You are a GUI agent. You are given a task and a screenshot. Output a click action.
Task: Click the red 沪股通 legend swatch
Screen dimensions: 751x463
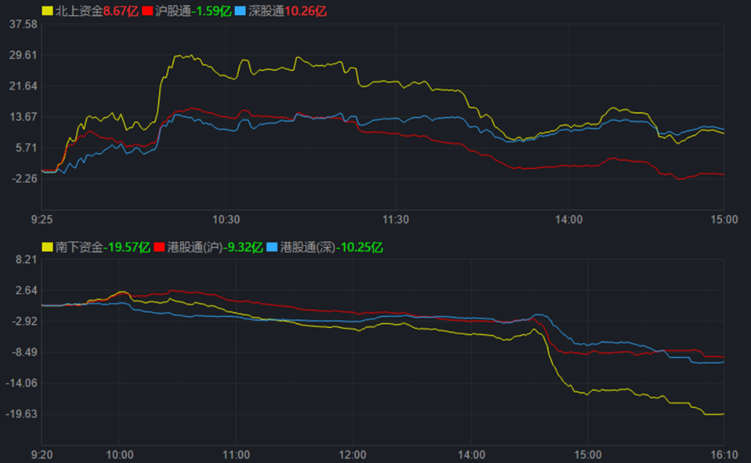click(x=148, y=11)
